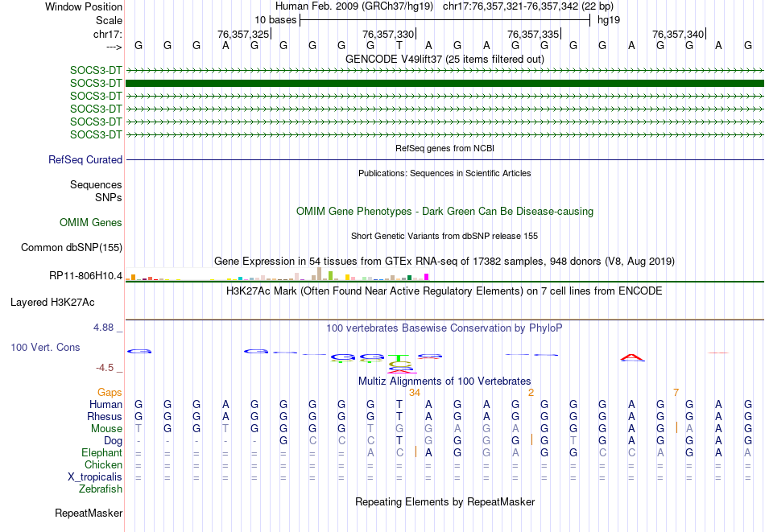This screenshot has height=532, width=765.
Task: Click the T base in reference sequence
Action: (399, 46)
